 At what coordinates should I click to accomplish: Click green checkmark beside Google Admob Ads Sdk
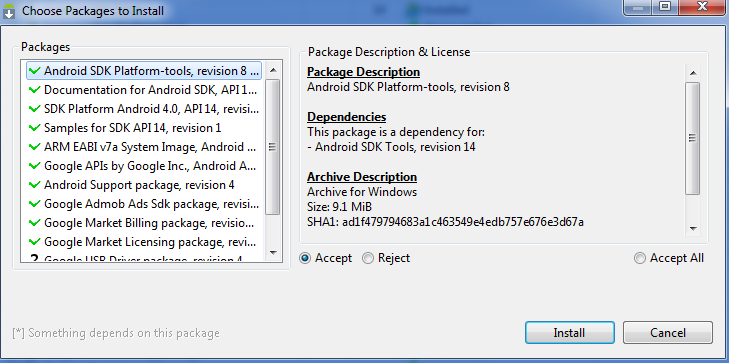(35, 204)
